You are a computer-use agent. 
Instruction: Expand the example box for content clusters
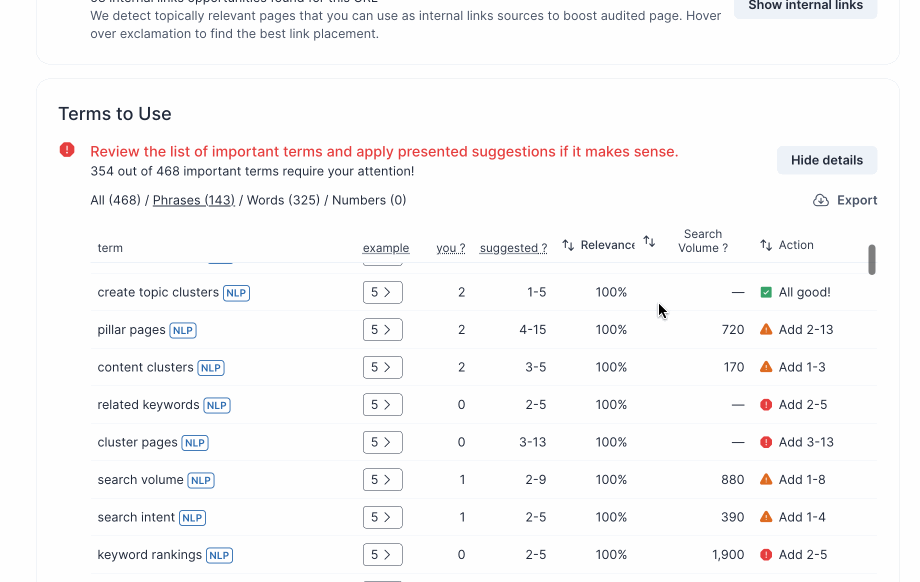[382, 367]
